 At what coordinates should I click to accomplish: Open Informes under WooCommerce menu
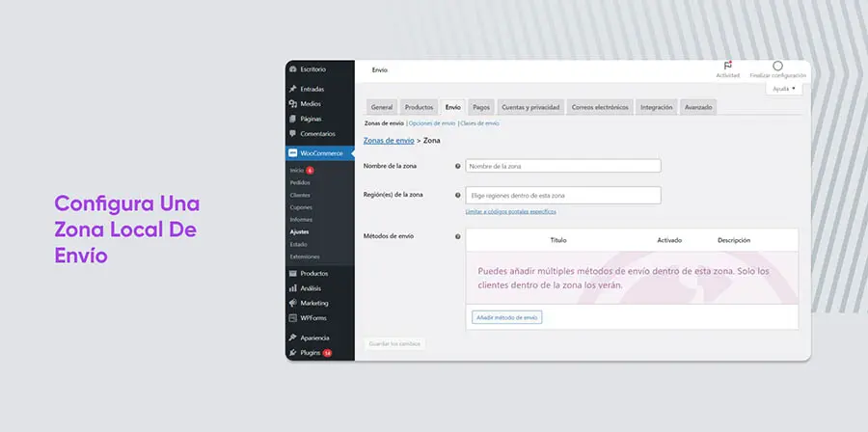tap(301, 220)
